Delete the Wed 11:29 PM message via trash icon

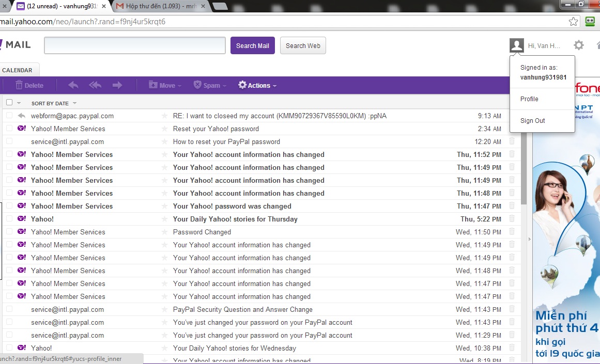(512, 335)
